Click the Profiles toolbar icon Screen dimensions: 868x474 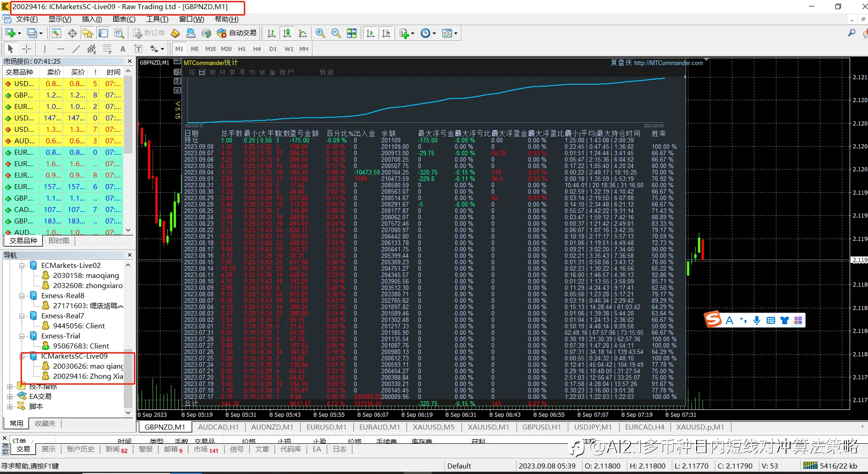click(x=32, y=33)
